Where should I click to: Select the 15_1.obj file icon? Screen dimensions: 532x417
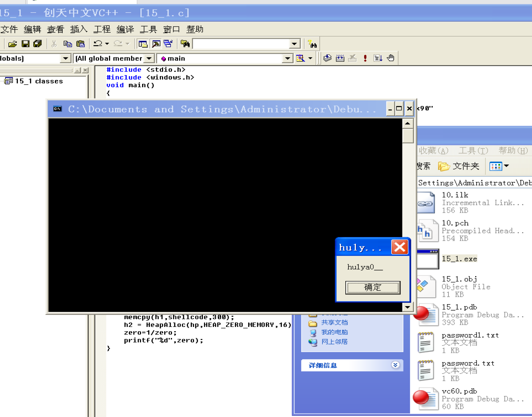click(x=426, y=286)
